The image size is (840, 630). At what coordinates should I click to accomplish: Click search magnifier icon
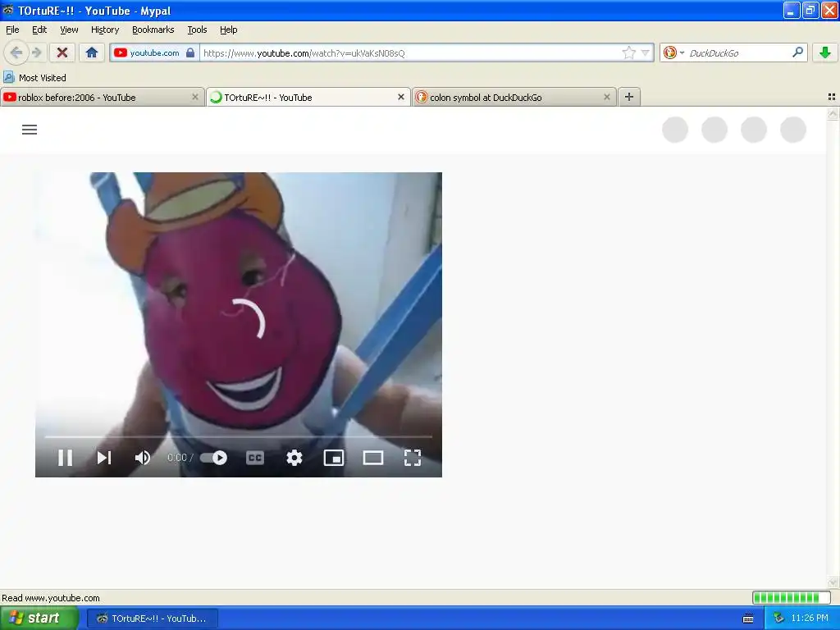click(797, 52)
